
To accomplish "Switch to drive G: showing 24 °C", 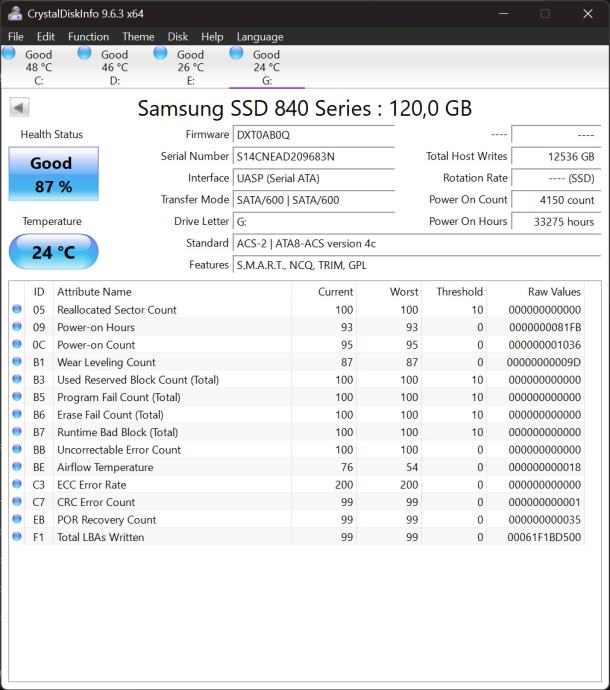I will [266, 67].
